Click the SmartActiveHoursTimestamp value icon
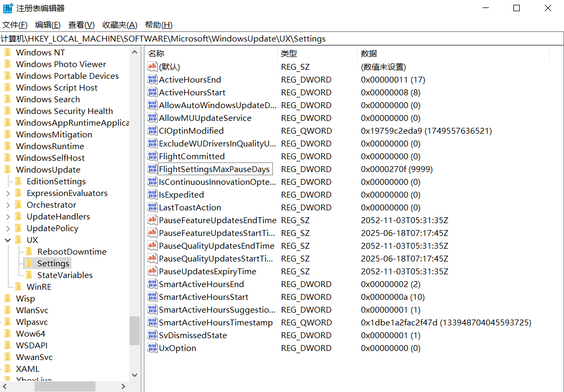Viewport: 564px width, 392px height. (152, 323)
